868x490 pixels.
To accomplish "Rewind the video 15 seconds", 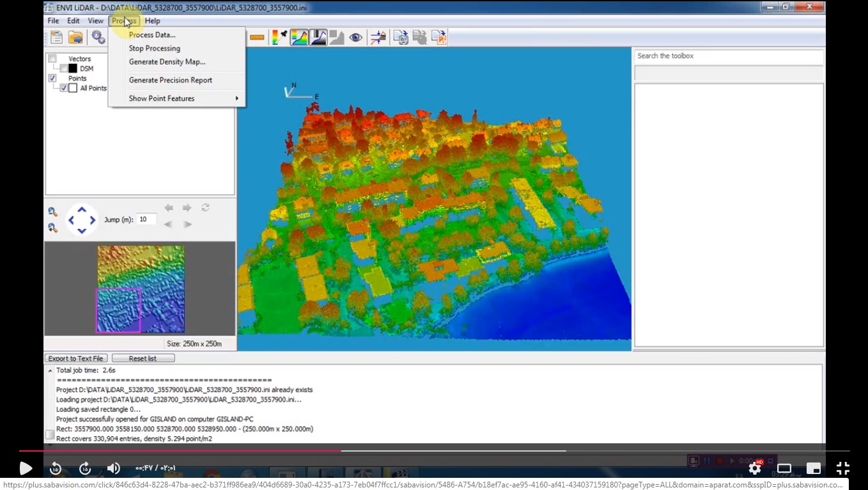I will 56,468.
